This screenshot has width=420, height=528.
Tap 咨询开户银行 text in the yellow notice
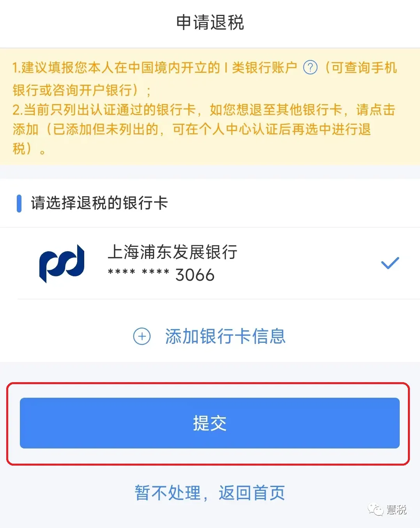92,90
